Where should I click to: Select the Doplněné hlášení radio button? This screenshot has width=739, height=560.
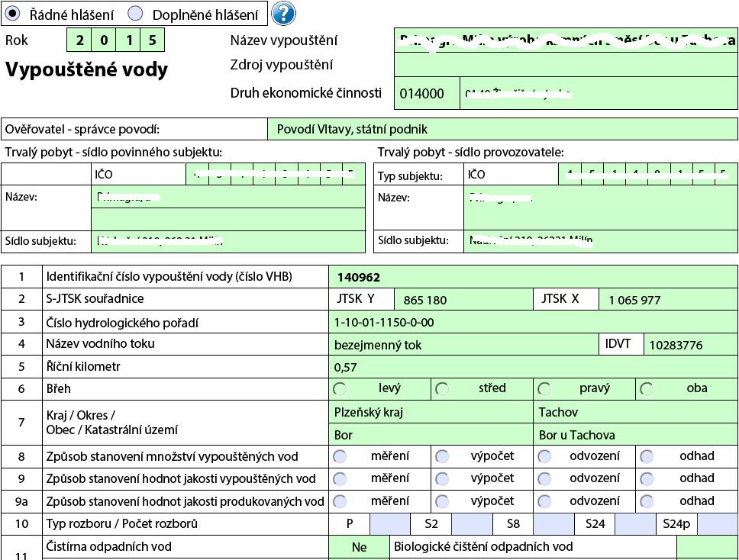click(x=136, y=13)
